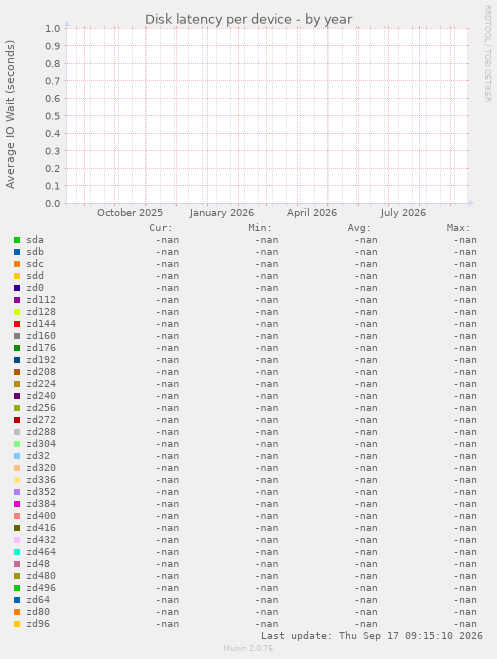Image resolution: width=497 pixels, height=659 pixels.
Task: Click the 'Average IO Wait (seconds)' axis title
Action: [x=10, y=114]
